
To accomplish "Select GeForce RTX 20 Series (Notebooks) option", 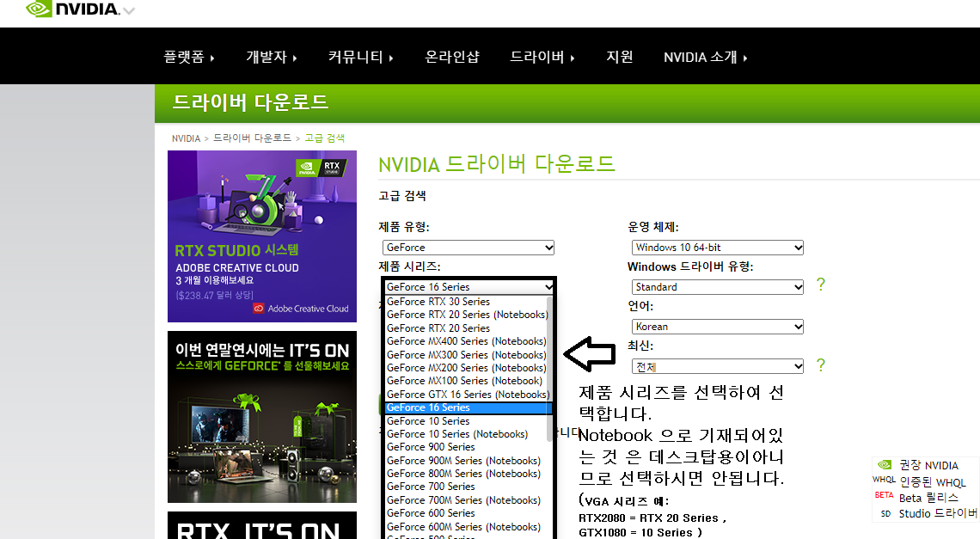I will pos(466,315).
